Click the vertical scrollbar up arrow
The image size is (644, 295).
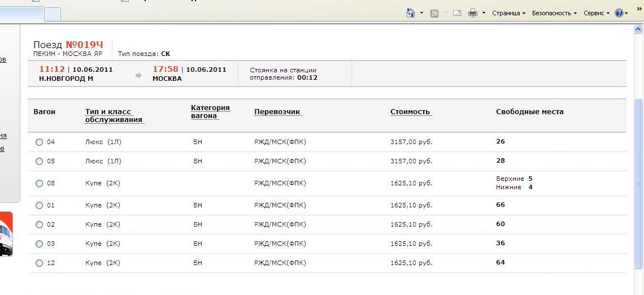639,30
